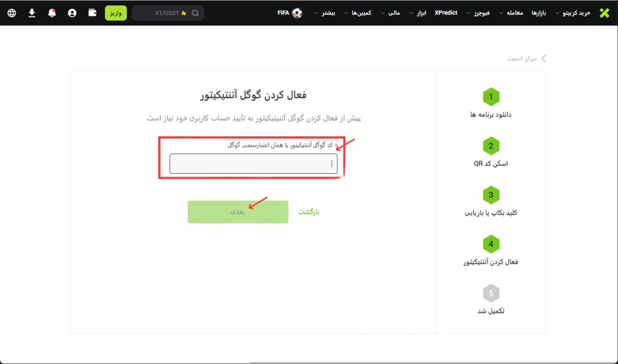Open the user profile icon
Viewport: 618px width, 364px height.
[x=72, y=13]
